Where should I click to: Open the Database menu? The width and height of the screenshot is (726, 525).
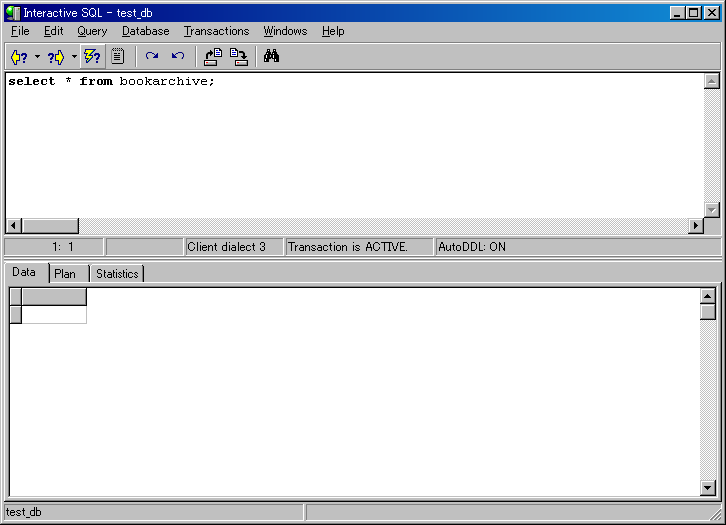click(145, 31)
